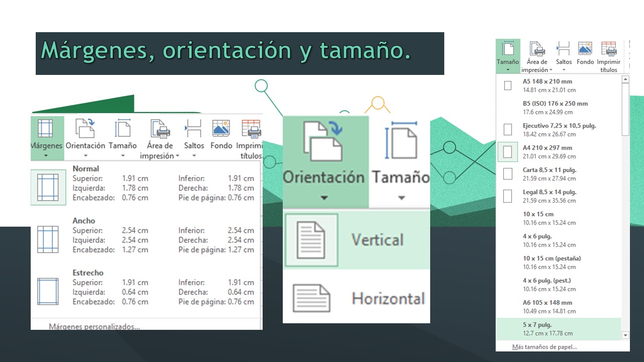This screenshot has height=362, width=644.
Task: Expand the Tamaño dropdown arrow in the margins ribbon screenshot
Action: pos(123,155)
